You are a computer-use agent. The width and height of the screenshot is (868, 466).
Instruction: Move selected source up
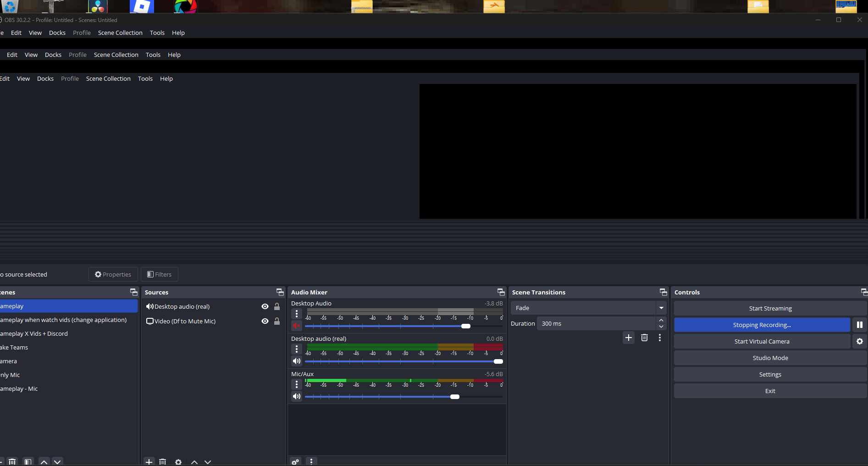click(194, 462)
